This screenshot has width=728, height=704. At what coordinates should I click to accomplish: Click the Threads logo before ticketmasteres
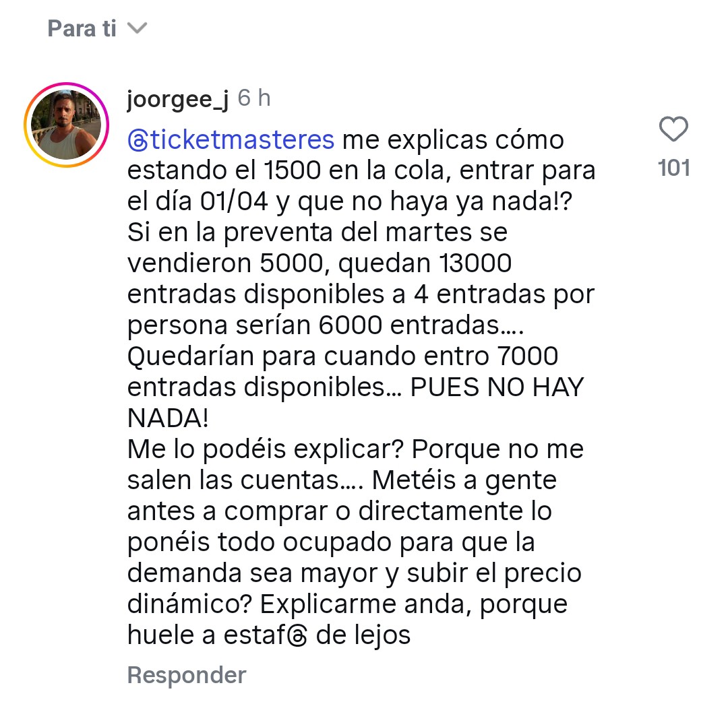coord(138,140)
